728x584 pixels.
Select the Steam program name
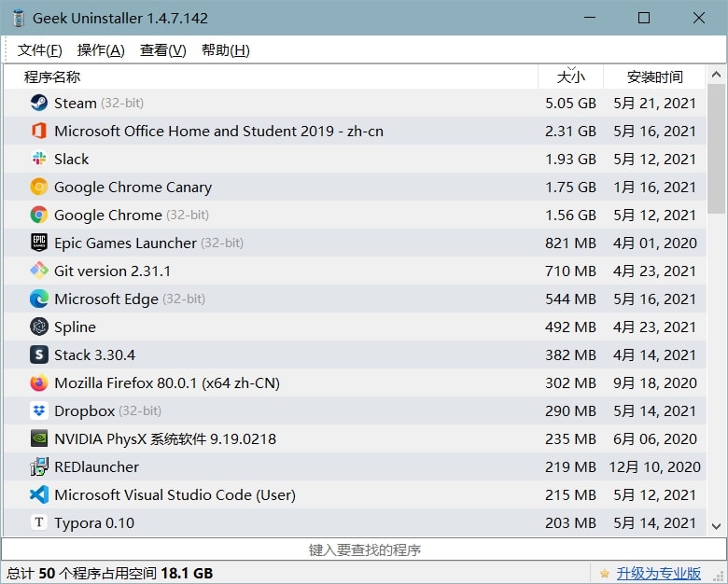(76, 103)
